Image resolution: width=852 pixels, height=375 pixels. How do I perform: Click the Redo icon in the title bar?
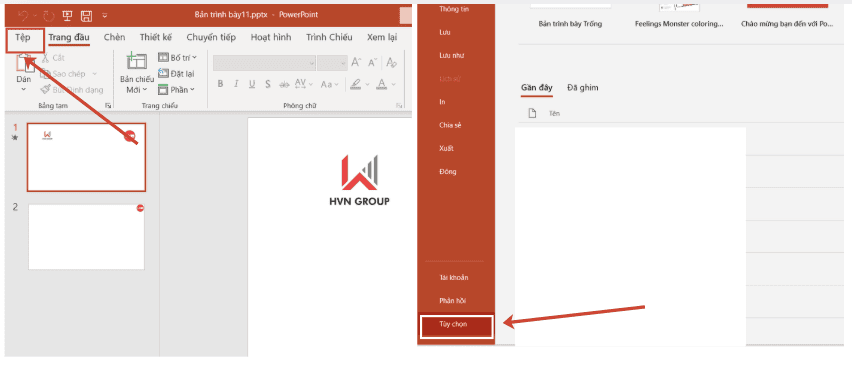pos(49,15)
